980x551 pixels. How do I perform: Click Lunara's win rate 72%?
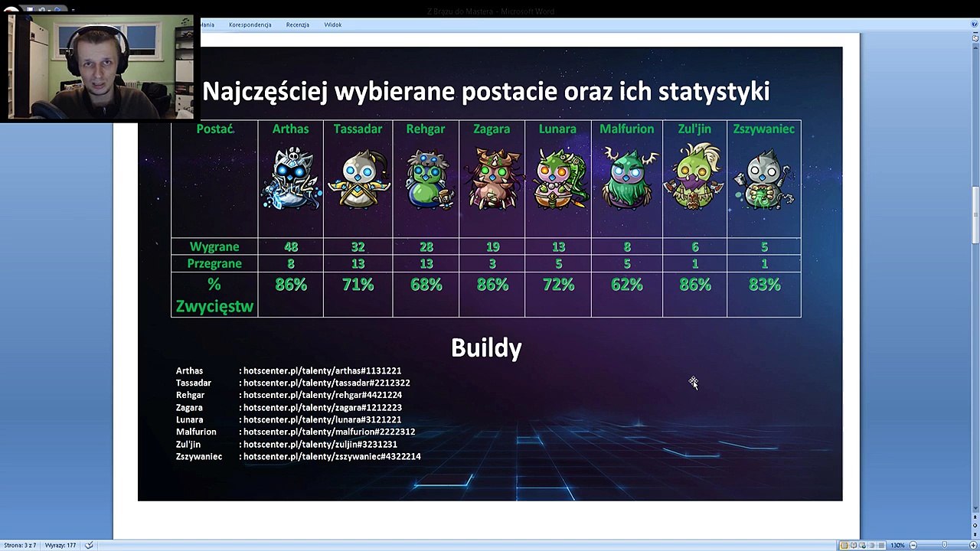click(558, 285)
